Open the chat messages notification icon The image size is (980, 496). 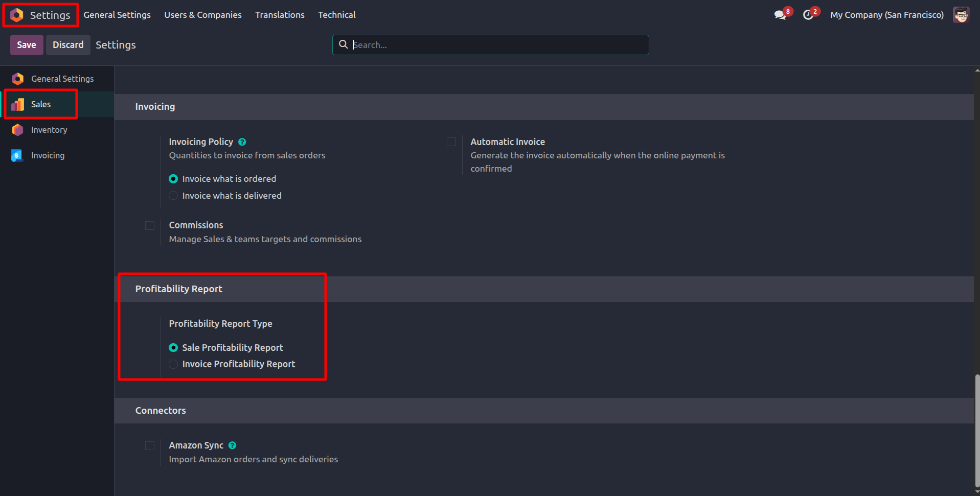[x=780, y=15]
